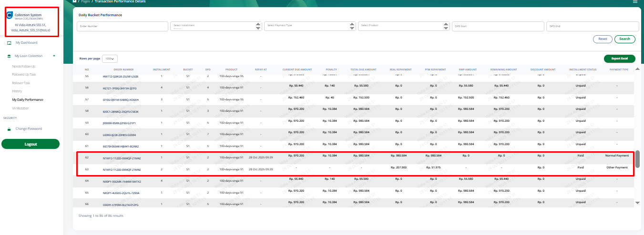Click the breadcrumb home icon

tap(75, 1)
